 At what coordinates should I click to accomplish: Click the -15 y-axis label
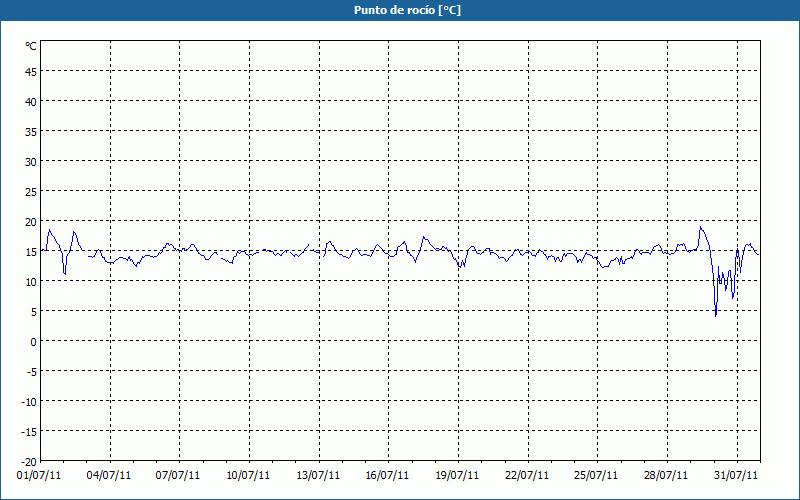point(29,432)
